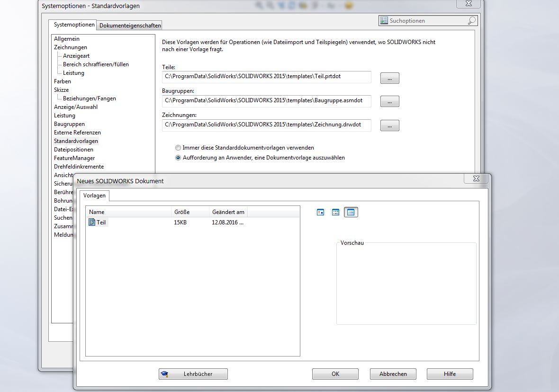The height and width of the screenshot is (392, 559).
Task: Click the Teil template file icon
Action: (91, 223)
